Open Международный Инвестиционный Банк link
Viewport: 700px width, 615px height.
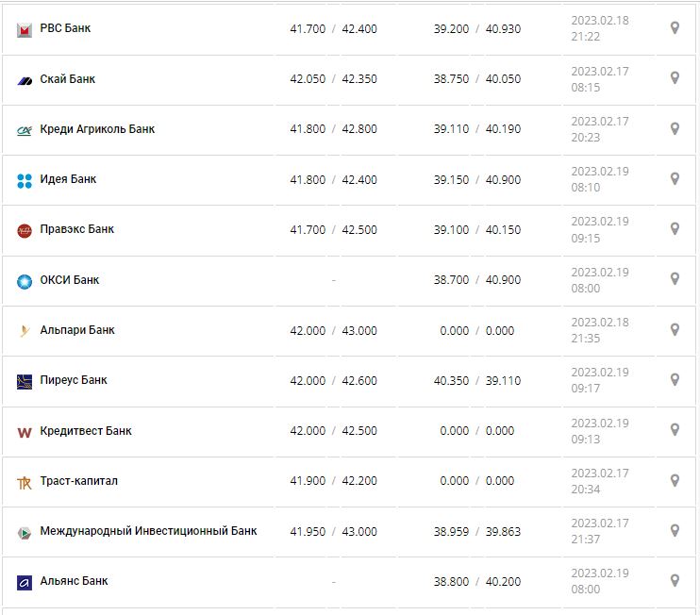coord(148,531)
